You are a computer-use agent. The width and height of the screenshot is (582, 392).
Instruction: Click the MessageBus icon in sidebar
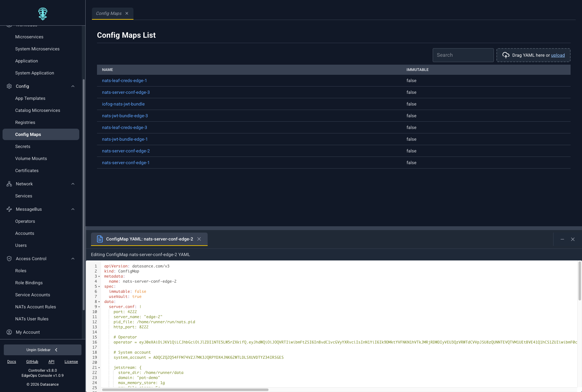(9, 209)
